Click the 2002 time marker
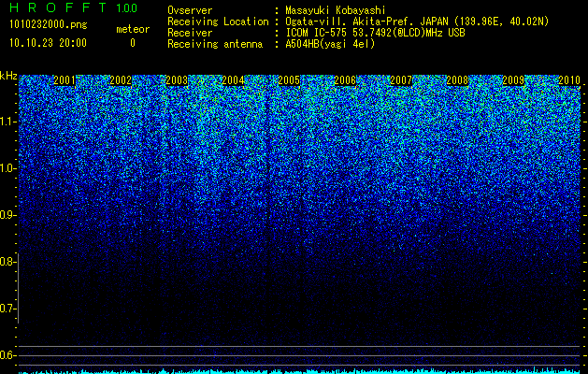The image size is (588, 374). (121, 80)
